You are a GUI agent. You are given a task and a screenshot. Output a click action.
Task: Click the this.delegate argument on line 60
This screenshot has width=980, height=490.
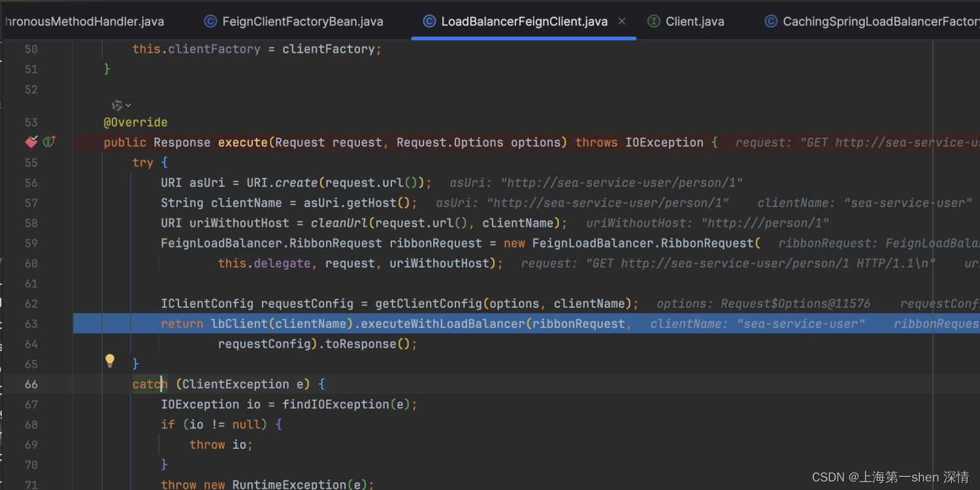(264, 263)
